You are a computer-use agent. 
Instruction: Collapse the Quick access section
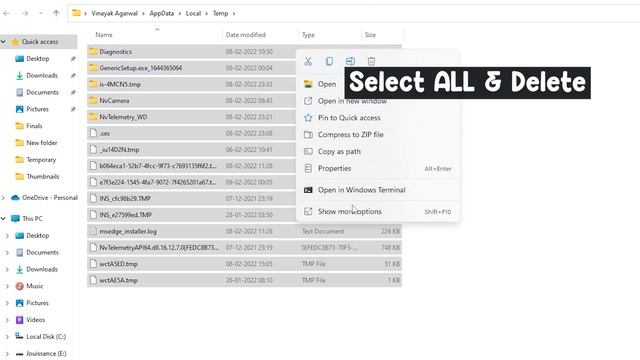[3, 42]
